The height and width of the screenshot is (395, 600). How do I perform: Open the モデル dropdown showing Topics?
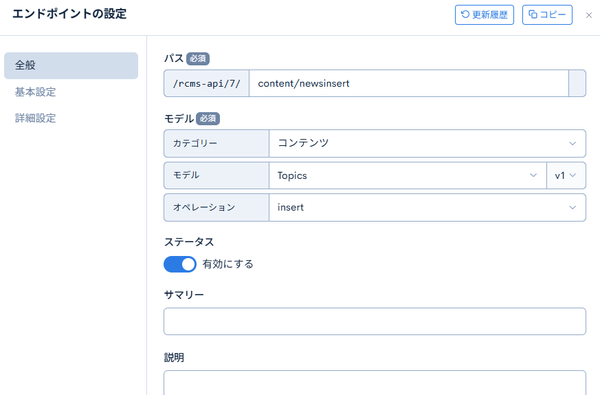tap(408, 176)
